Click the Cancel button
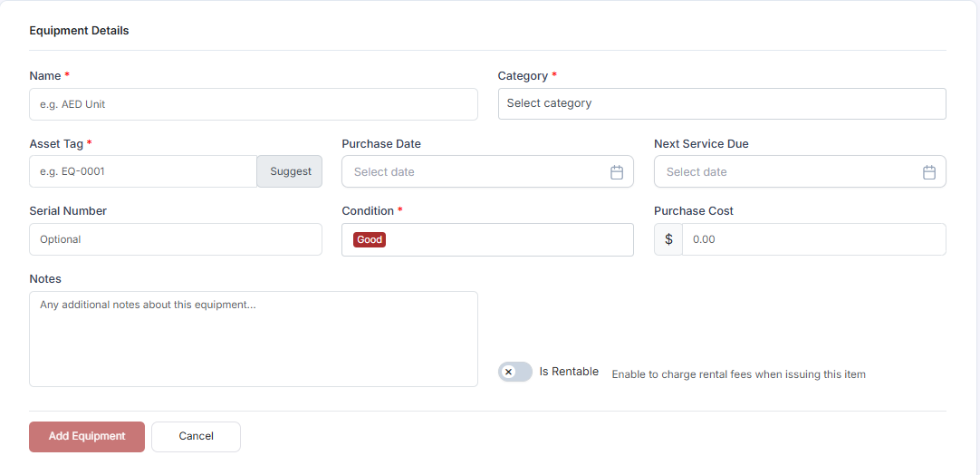The width and height of the screenshot is (980, 475). click(197, 436)
